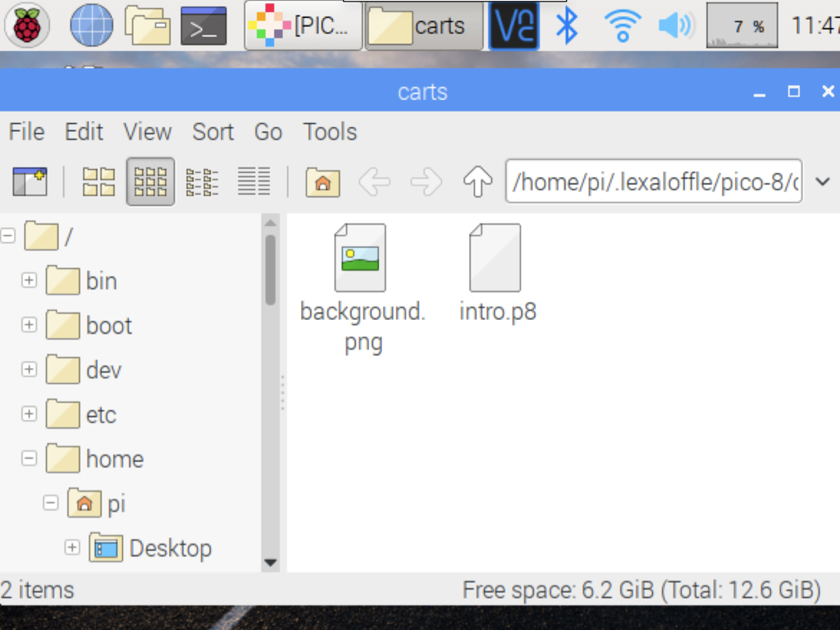
Task: Switch to Thumbnail View
Action: (x=151, y=181)
